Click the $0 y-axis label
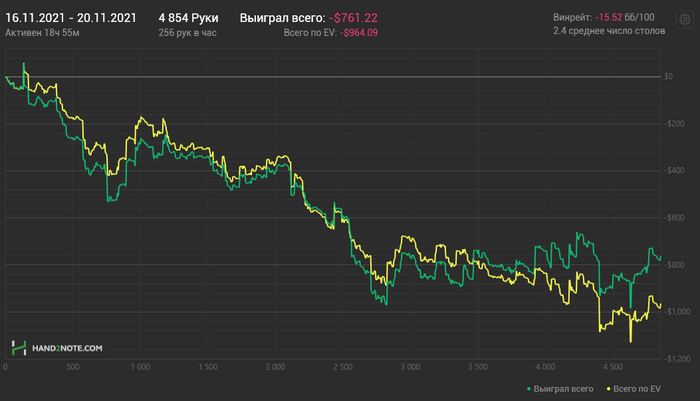Screen dimensions: 700x401 (x=668, y=77)
